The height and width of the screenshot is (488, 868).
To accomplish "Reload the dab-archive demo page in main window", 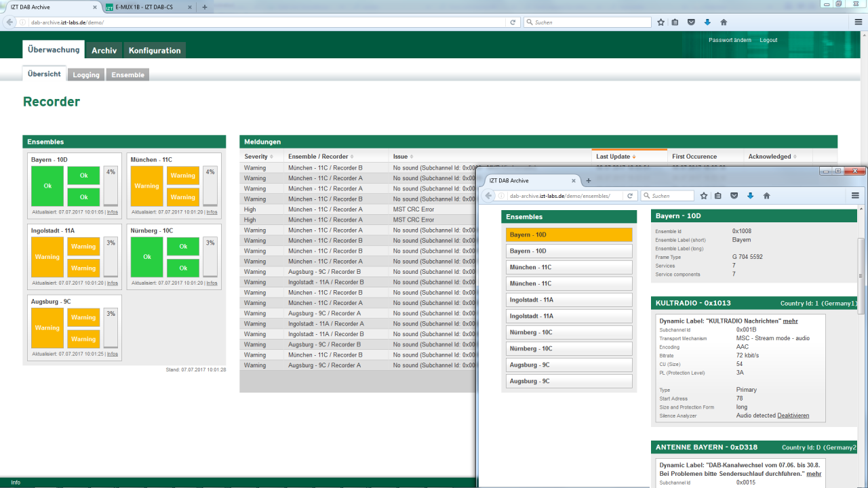I will (513, 22).
